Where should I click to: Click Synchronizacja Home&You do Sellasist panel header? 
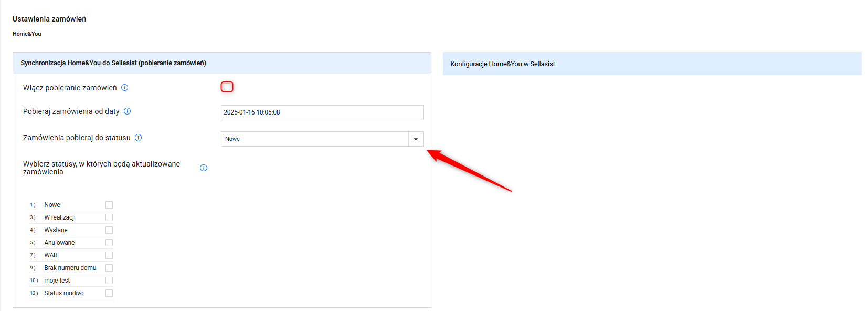click(x=222, y=63)
